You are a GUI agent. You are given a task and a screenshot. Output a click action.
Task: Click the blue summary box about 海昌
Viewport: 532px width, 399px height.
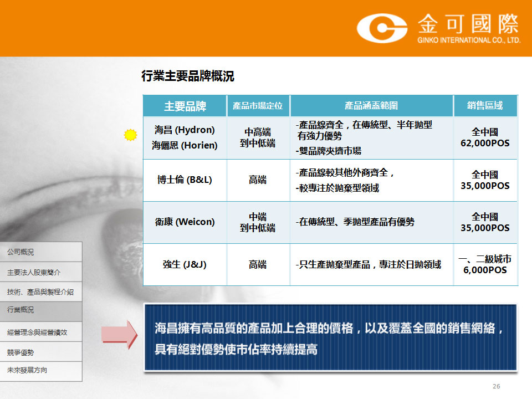coord(330,337)
